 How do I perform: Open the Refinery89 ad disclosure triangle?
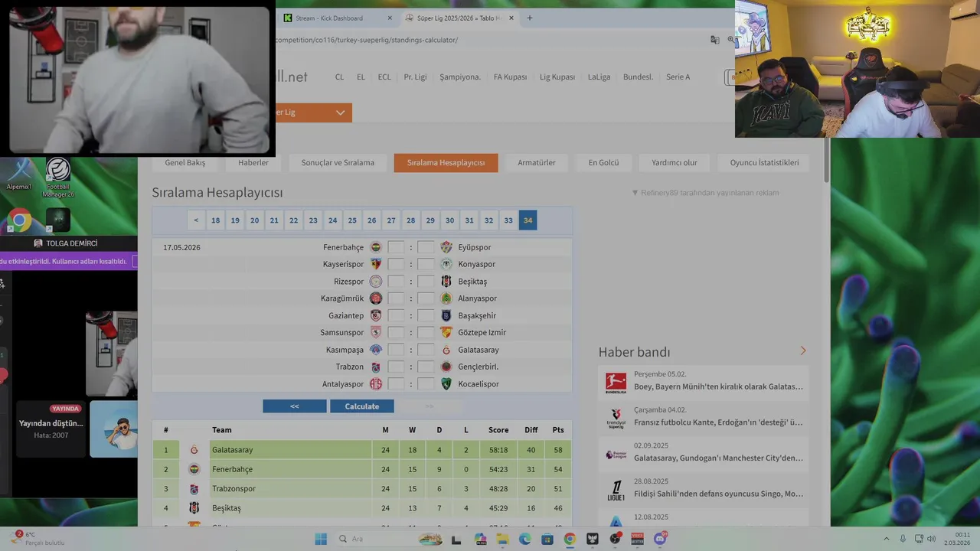pyautogui.click(x=635, y=193)
